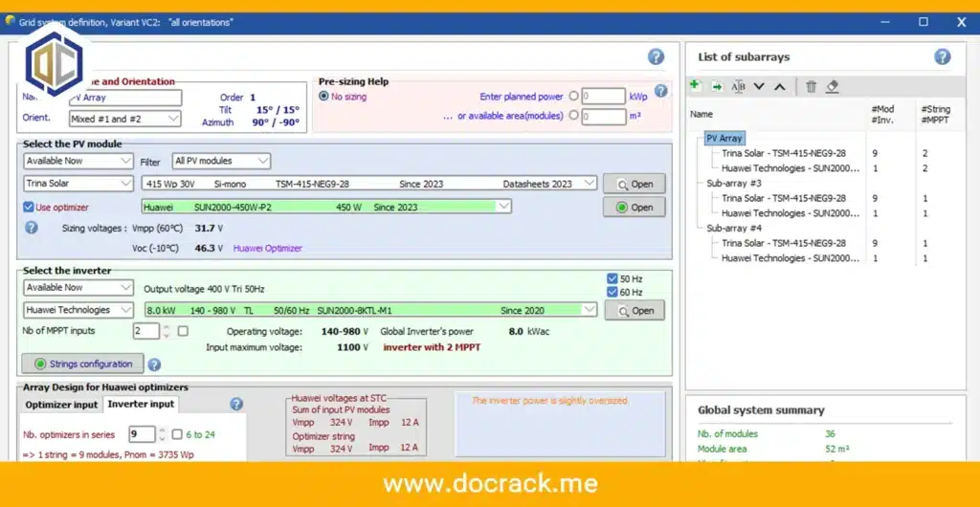The height and width of the screenshot is (507, 980).
Task: Delete the selected subarray with trash icon
Action: (x=811, y=87)
